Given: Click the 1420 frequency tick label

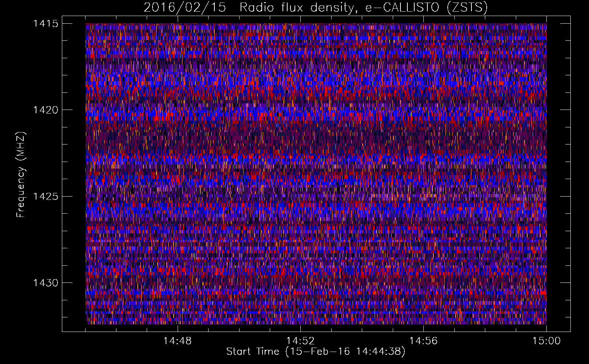Looking at the screenshot, I should pos(46,110).
